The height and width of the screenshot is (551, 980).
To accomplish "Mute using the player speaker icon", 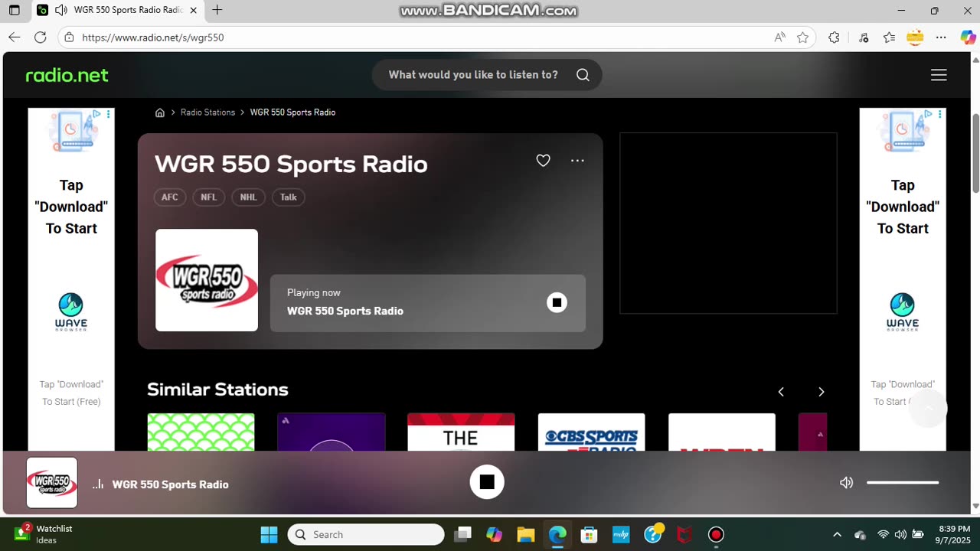I will tap(846, 483).
